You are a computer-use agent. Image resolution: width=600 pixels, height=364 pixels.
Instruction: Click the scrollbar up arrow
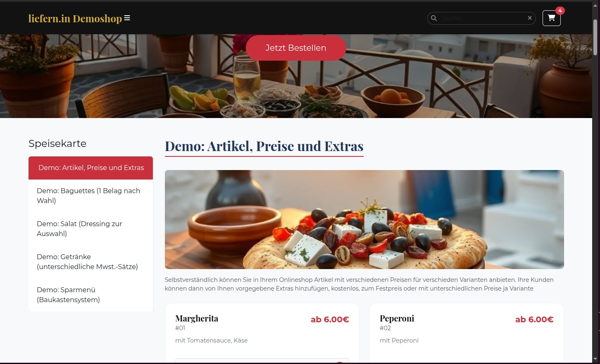[595, 6]
